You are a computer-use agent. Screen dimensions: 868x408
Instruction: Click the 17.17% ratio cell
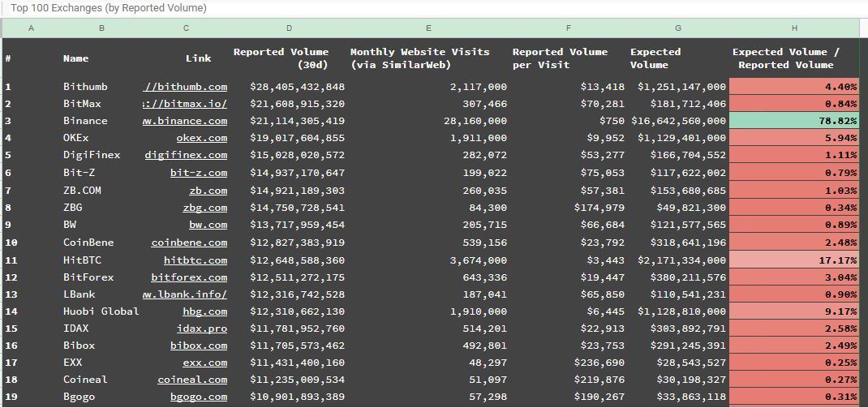coord(794,260)
